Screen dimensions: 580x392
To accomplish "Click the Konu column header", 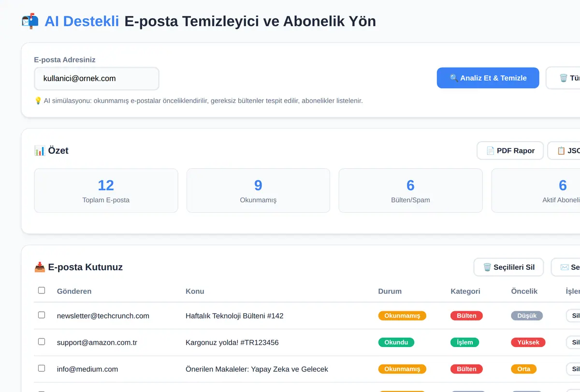I will click(x=195, y=291).
